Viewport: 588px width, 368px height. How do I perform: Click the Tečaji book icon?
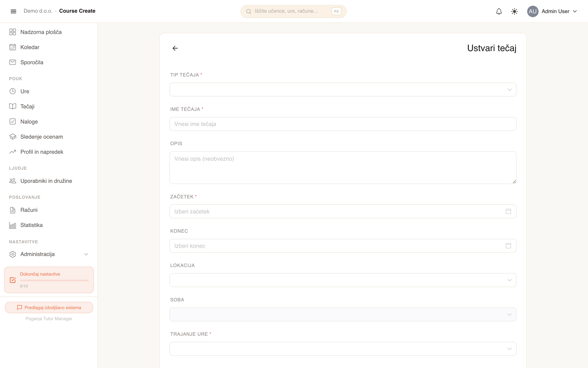13,106
